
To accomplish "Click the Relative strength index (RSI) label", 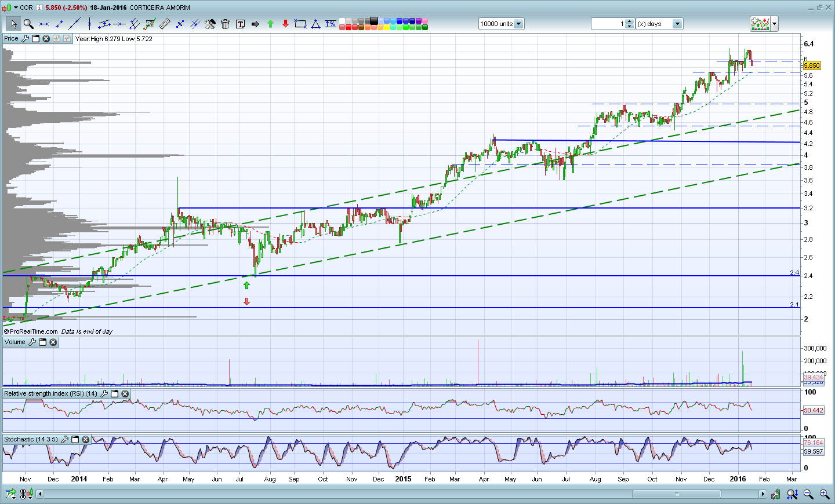I will 51,393.
